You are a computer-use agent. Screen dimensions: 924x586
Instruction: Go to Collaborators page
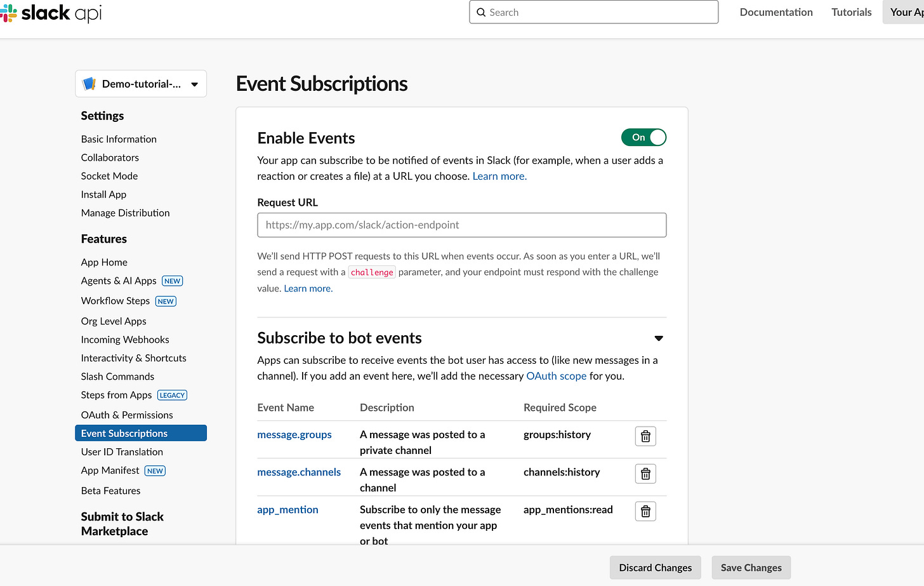point(110,157)
